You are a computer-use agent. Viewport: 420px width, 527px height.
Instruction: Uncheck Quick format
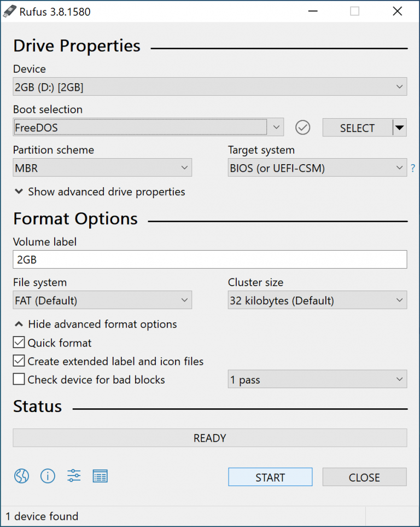pyautogui.click(x=19, y=342)
